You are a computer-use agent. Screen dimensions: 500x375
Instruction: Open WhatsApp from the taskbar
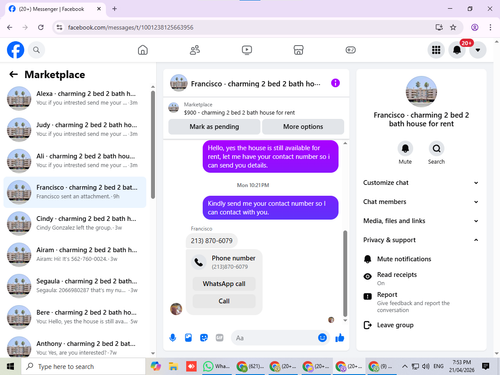216,366
